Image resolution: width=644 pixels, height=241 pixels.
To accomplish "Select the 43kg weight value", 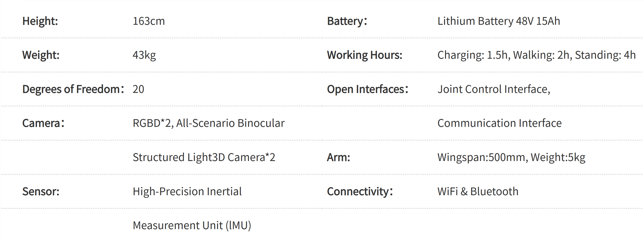I will tap(144, 55).
